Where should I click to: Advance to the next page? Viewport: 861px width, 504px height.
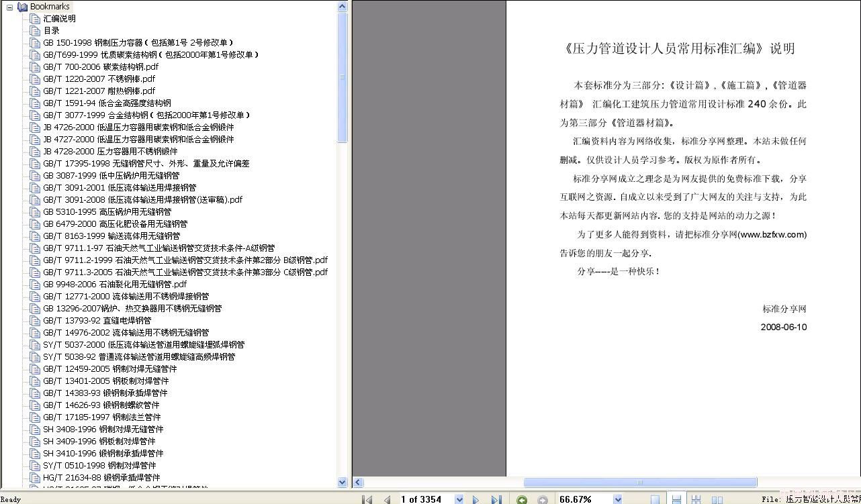476,499
